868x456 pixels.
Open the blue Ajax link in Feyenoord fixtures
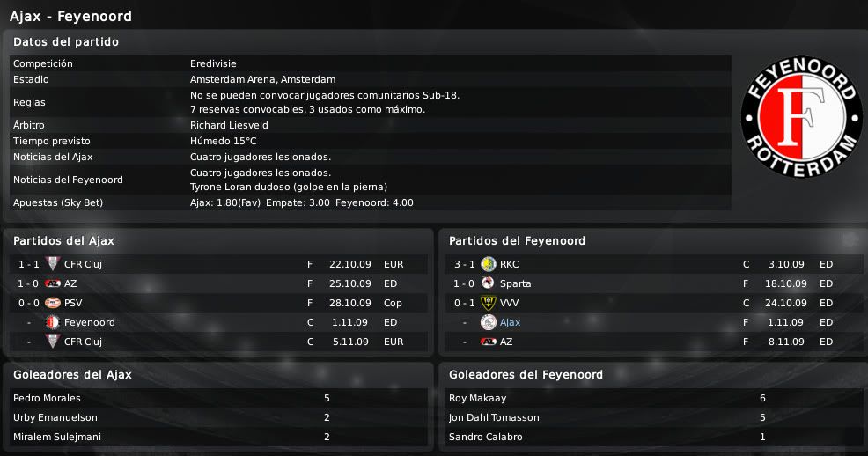pos(510,322)
